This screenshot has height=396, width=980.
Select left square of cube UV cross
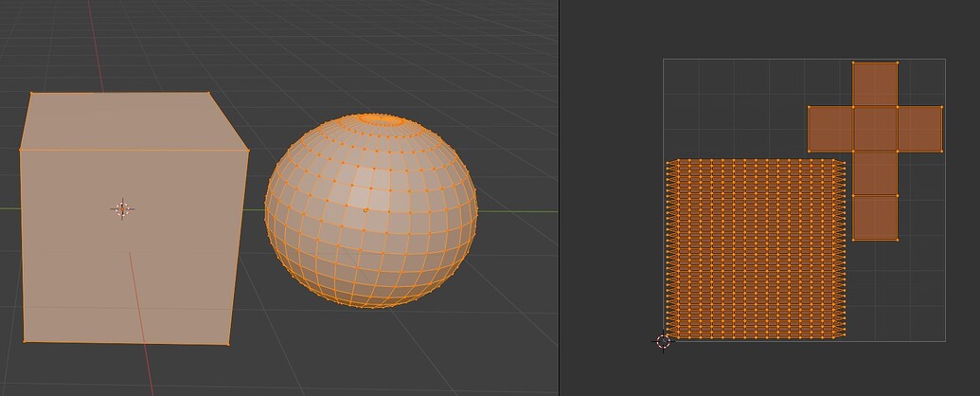tap(830, 129)
